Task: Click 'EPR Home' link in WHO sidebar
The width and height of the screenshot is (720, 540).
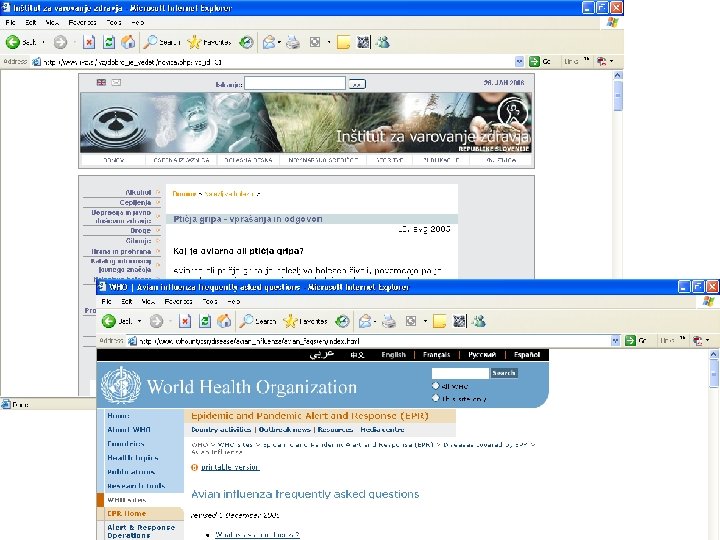Action: (x=126, y=513)
